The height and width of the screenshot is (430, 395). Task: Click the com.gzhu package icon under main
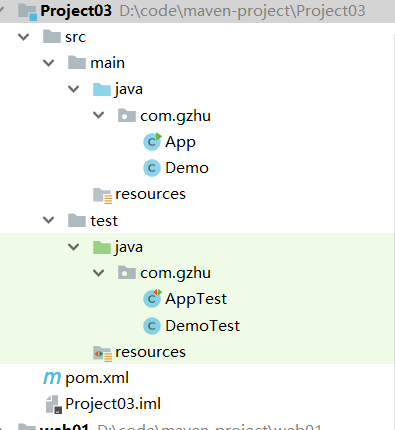pos(127,116)
